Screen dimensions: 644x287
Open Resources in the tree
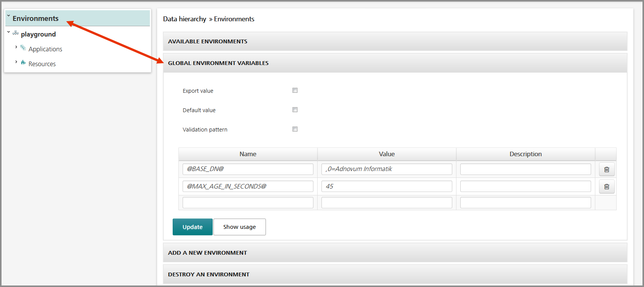(42, 64)
